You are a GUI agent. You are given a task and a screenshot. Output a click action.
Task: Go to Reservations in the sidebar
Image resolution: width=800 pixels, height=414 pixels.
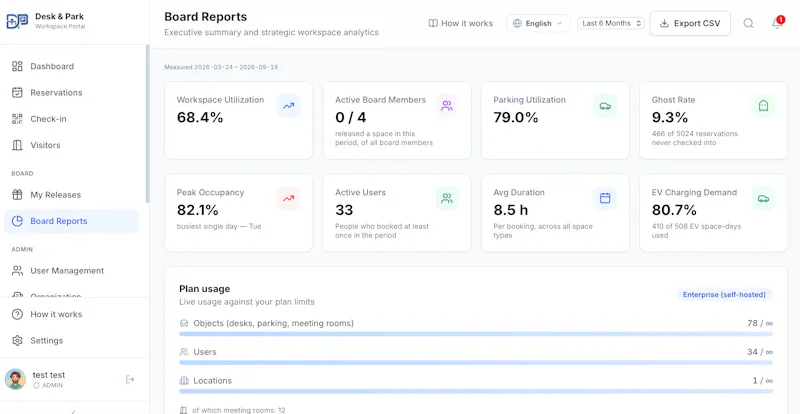(71, 92)
